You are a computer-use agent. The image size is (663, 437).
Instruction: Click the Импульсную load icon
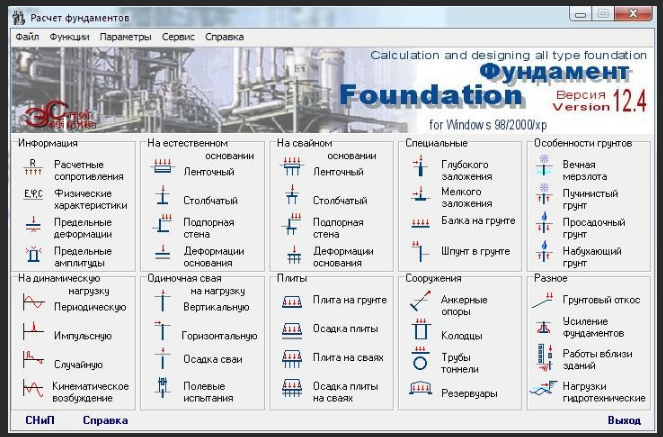(x=33, y=331)
